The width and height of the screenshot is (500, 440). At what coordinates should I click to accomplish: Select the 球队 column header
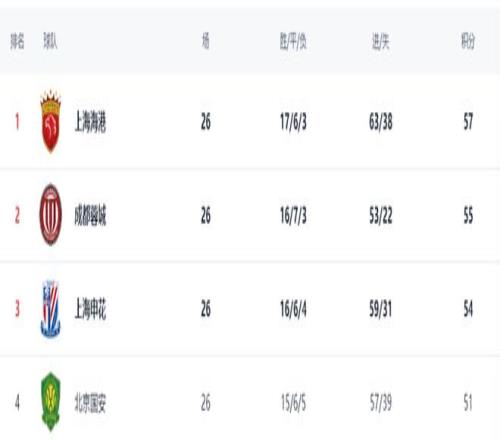tap(50, 41)
